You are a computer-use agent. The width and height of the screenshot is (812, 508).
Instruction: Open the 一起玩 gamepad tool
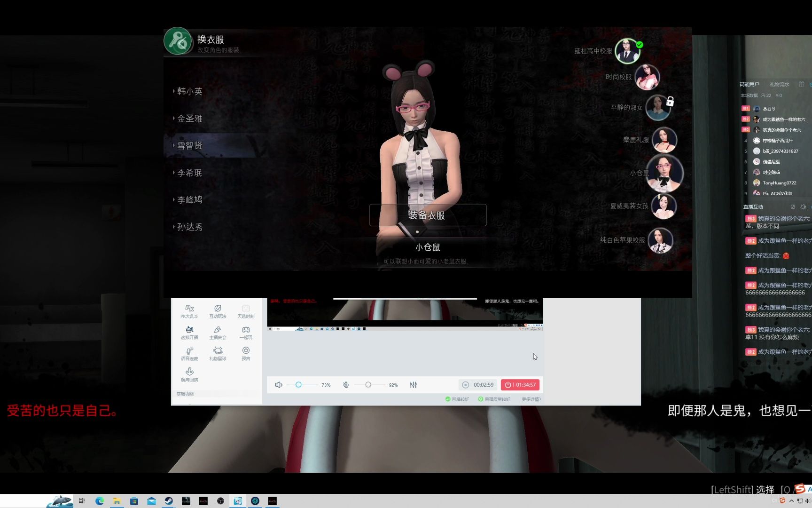pyautogui.click(x=246, y=333)
